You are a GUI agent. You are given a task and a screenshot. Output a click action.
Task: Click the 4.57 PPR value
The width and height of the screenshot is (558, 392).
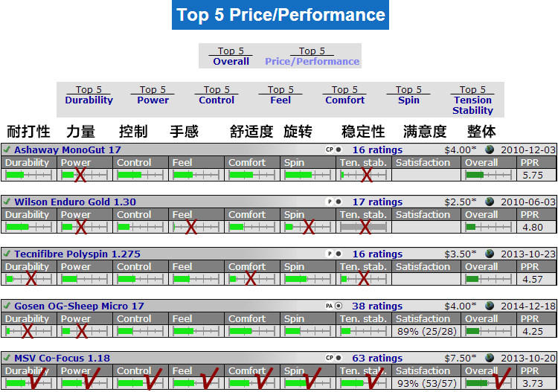[x=533, y=279]
